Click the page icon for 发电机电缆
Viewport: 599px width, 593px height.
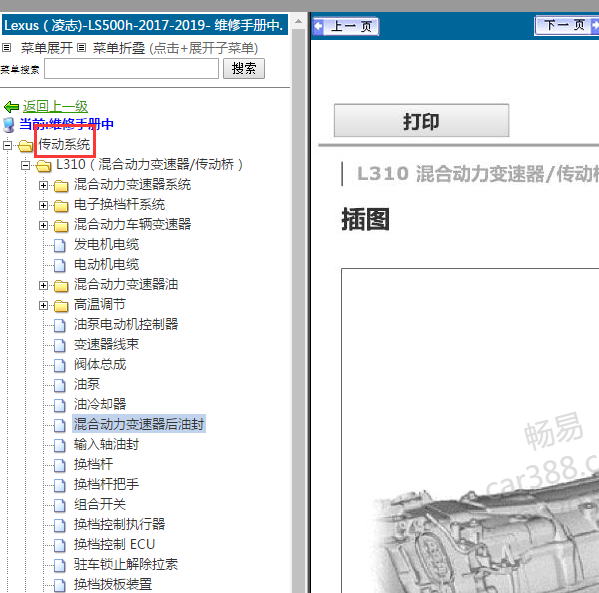pyautogui.click(x=60, y=245)
